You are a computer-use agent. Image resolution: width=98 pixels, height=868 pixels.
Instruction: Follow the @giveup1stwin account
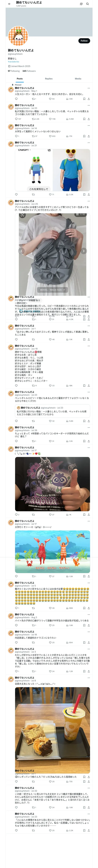(x=84, y=41)
